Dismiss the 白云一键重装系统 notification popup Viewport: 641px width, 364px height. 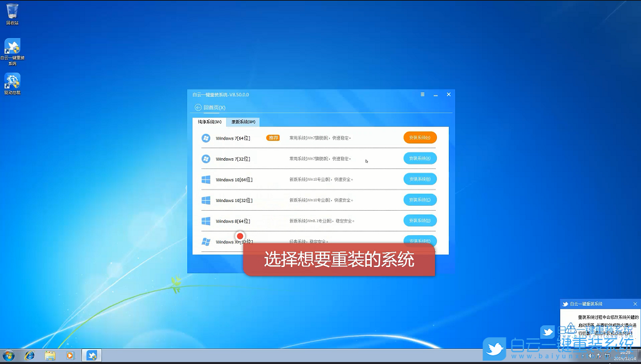[x=634, y=303]
